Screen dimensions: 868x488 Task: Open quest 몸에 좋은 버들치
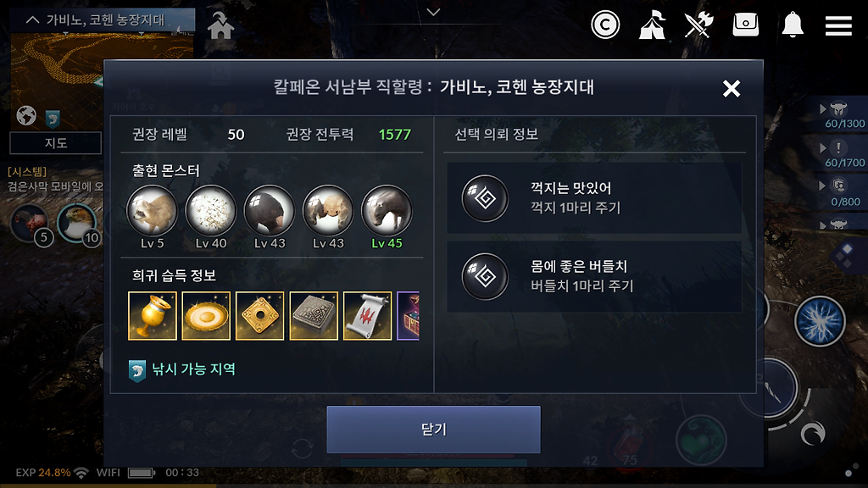(594, 276)
